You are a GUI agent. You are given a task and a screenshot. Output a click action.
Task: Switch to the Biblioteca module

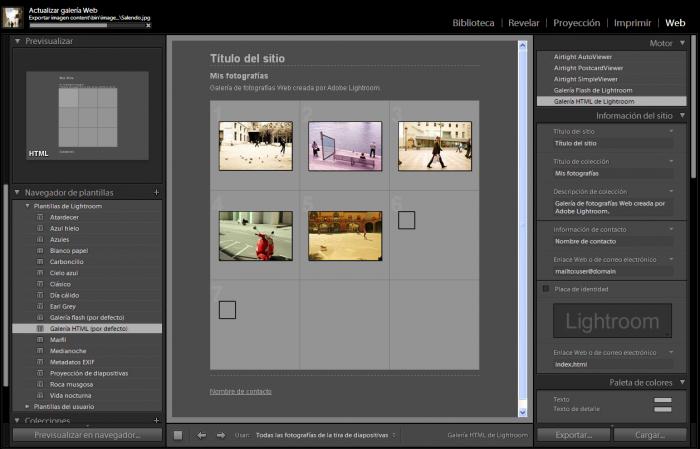pos(473,22)
